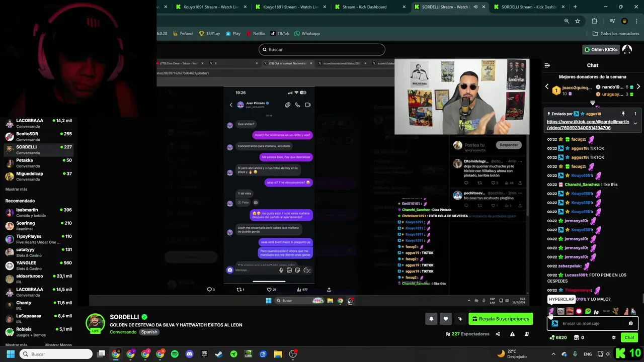Collapse the chat panel icon

[x=547, y=65]
